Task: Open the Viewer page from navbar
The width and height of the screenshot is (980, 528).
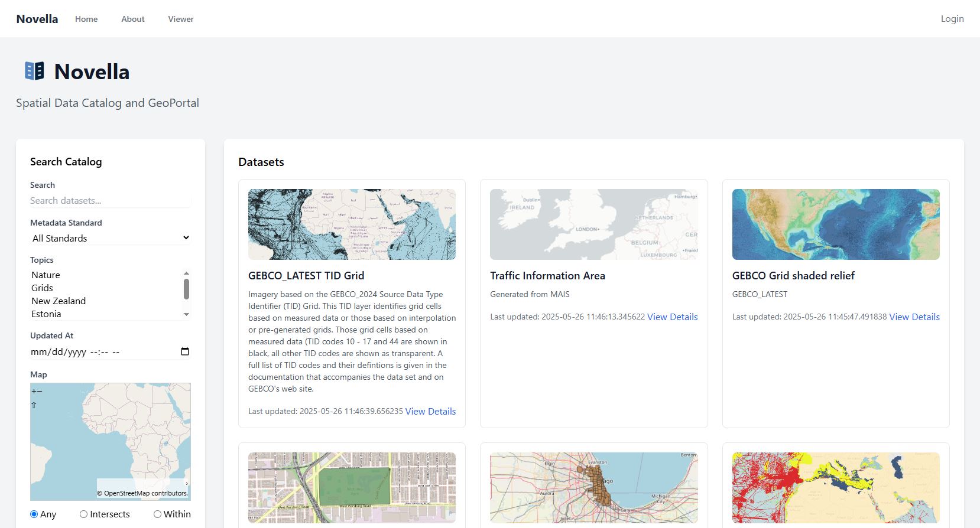Action: [x=180, y=19]
